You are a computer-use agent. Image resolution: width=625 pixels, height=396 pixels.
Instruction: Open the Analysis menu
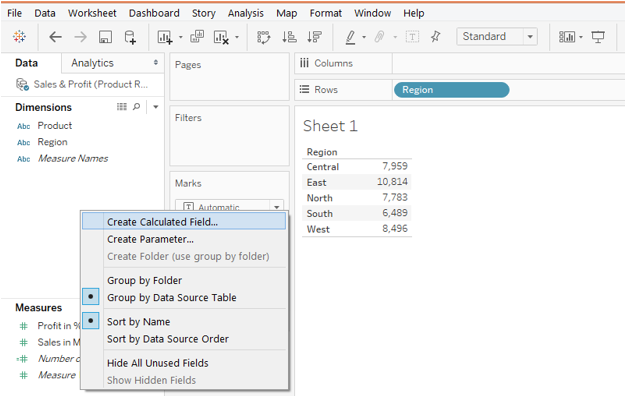pyautogui.click(x=246, y=13)
